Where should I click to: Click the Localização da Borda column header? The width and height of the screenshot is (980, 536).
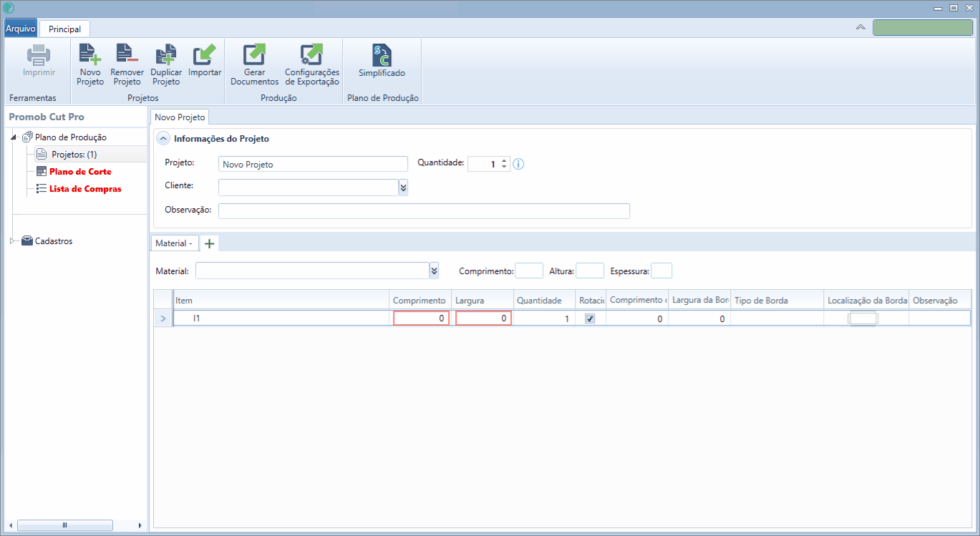pyautogui.click(x=867, y=301)
